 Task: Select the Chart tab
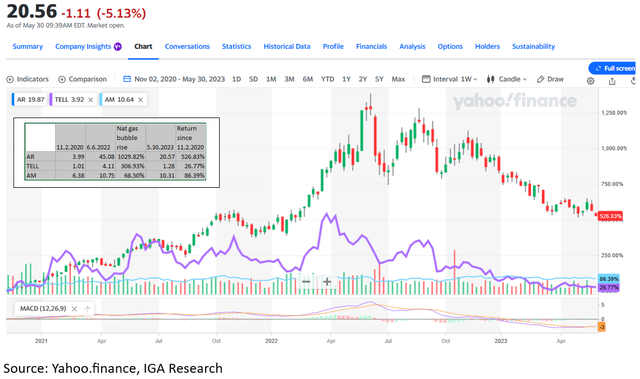143,47
